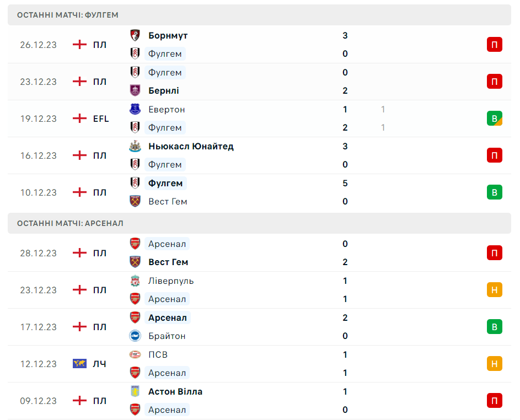This screenshot has height=420, width=520.
Task: Open the Ньюкасл Юнайтед team link
Action: pos(191,146)
